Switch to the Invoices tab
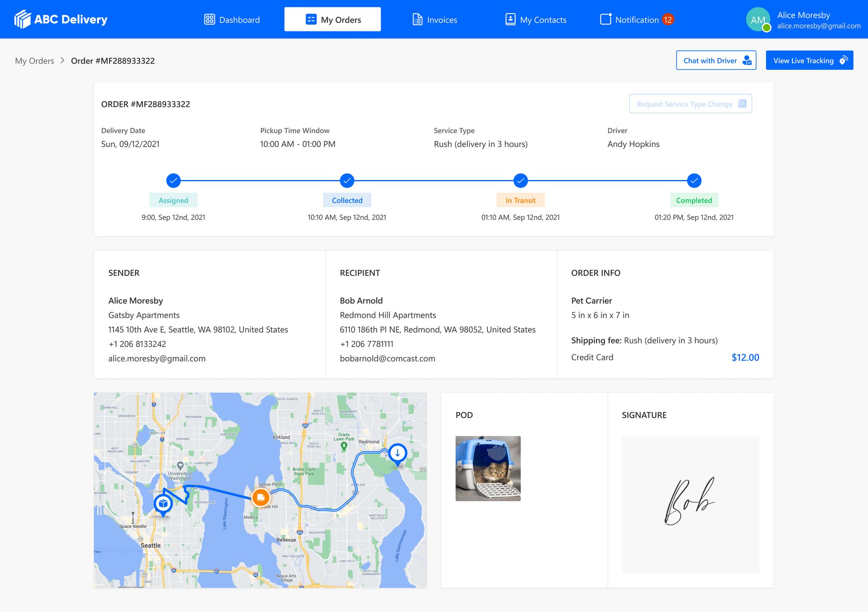 pyautogui.click(x=434, y=20)
